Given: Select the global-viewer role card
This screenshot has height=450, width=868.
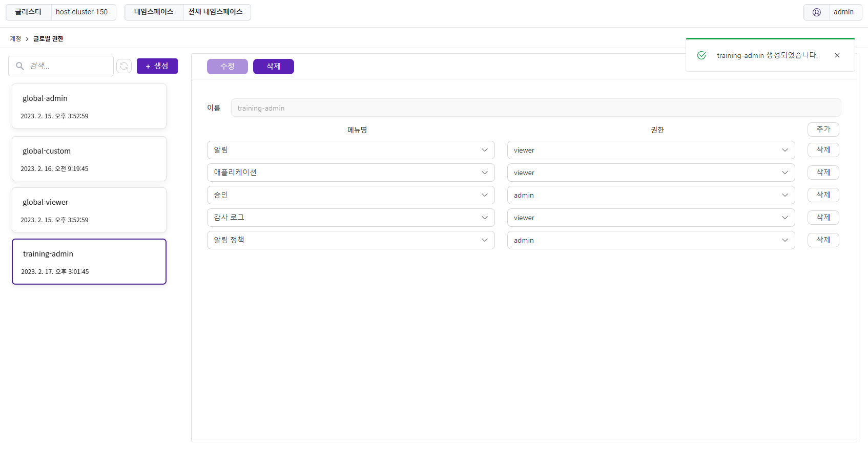Looking at the screenshot, I should coord(89,210).
